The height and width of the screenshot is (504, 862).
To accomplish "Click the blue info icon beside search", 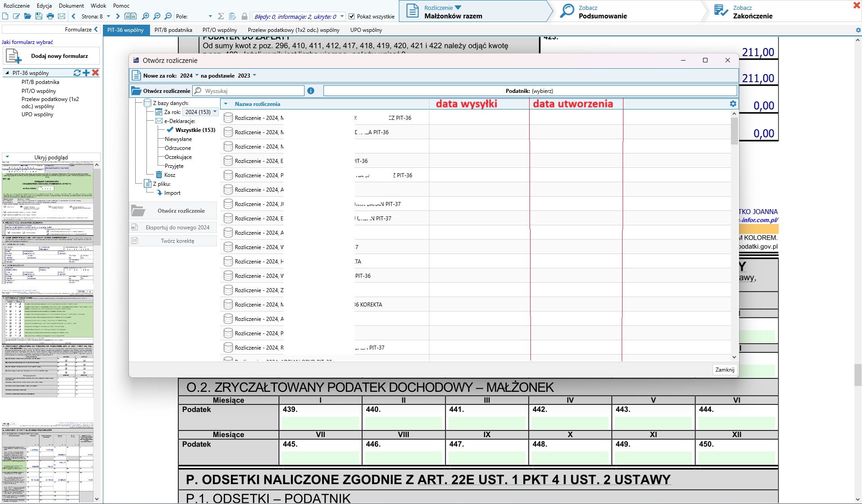I will (x=311, y=91).
